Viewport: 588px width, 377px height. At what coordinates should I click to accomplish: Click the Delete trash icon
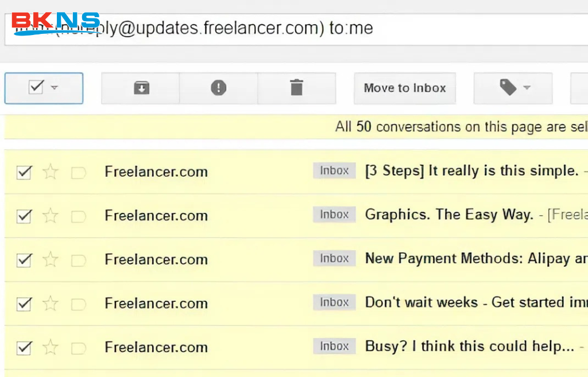296,88
